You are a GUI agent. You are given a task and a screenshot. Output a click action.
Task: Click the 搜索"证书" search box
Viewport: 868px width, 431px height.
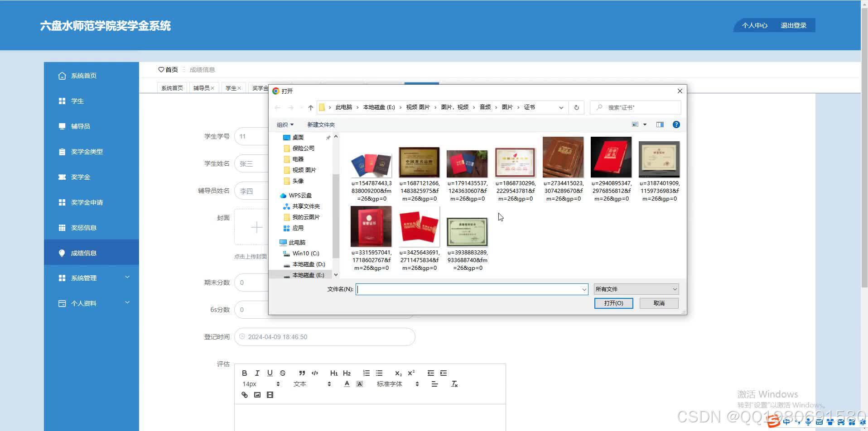636,107
